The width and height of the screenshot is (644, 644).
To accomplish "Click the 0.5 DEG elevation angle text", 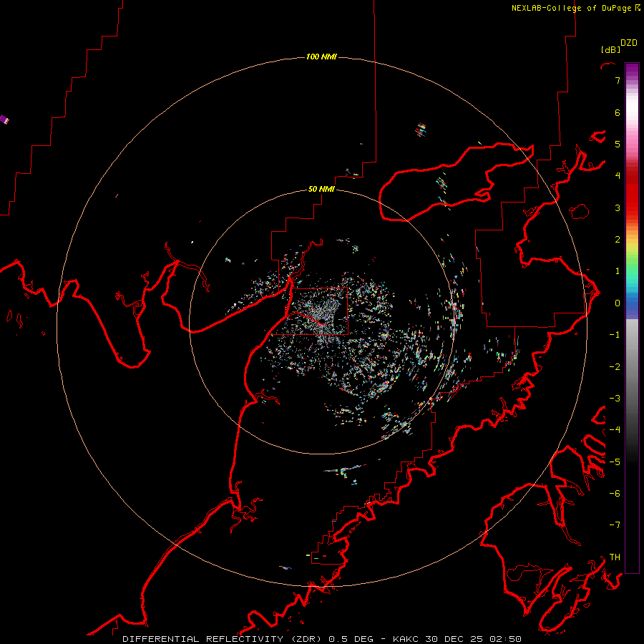I will [x=351, y=639].
